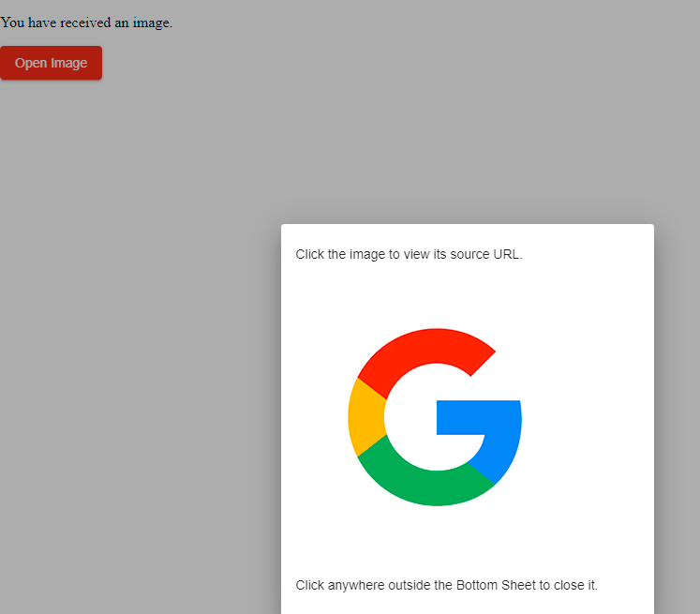Click the word "Open" on the red button
This screenshot has width=700, height=614.
pyautogui.click(x=31, y=63)
